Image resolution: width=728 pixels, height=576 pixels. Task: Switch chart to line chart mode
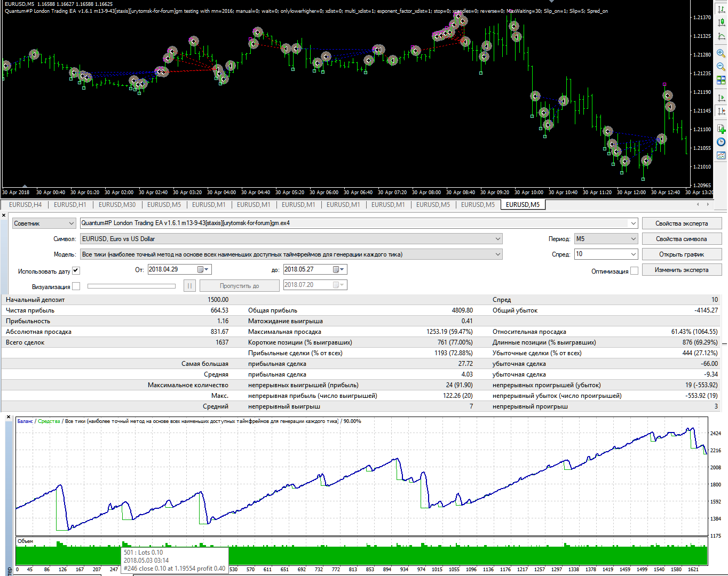click(721, 36)
